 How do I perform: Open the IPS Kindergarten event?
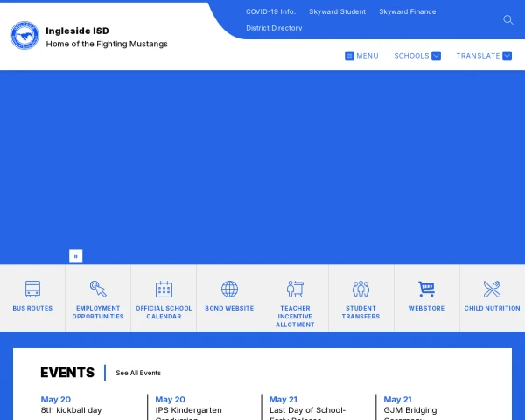coord(188,413)
